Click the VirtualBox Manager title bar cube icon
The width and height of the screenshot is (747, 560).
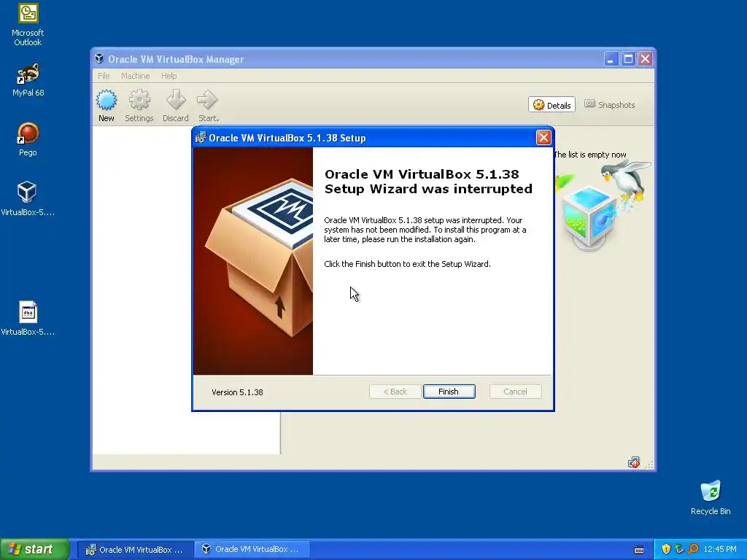(x=99, y=58)
